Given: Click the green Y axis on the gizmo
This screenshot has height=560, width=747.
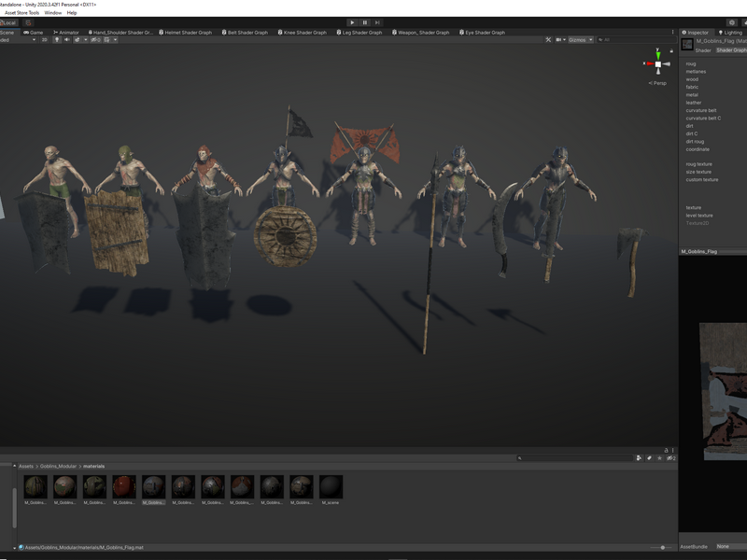Looking at the screenshot, I should (658, 54).
